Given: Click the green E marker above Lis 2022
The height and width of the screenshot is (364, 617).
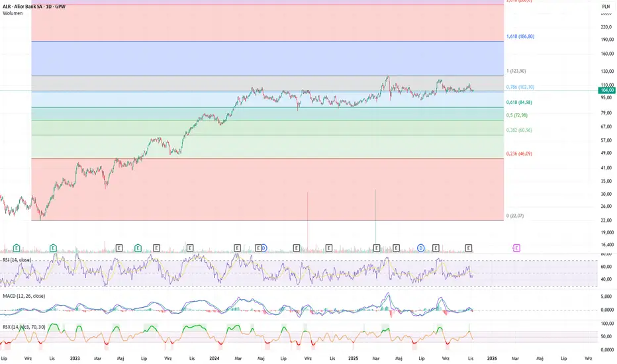Looking at the screenshot, I should click(x=53, y=248).
